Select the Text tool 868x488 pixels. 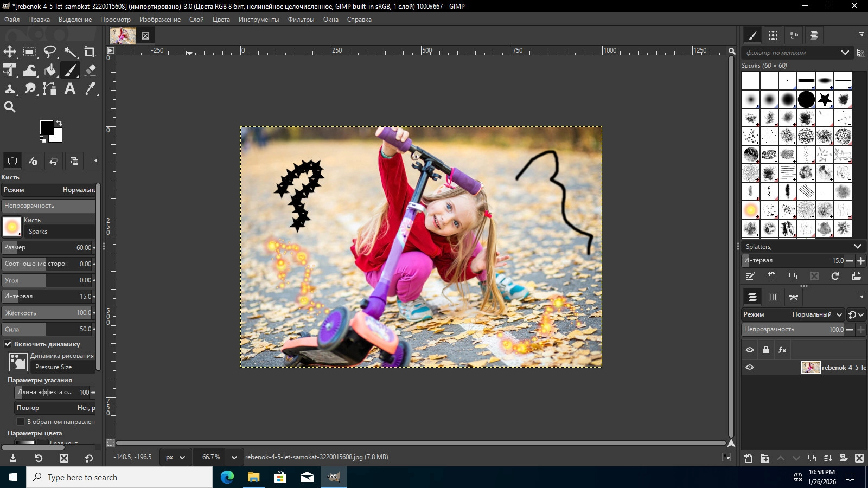(70, 89)
